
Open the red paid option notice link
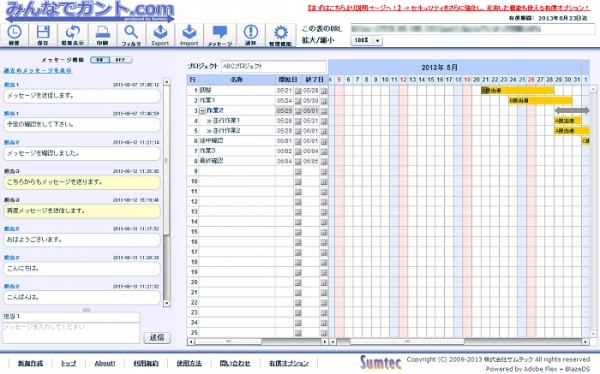(x=448, y=7)
